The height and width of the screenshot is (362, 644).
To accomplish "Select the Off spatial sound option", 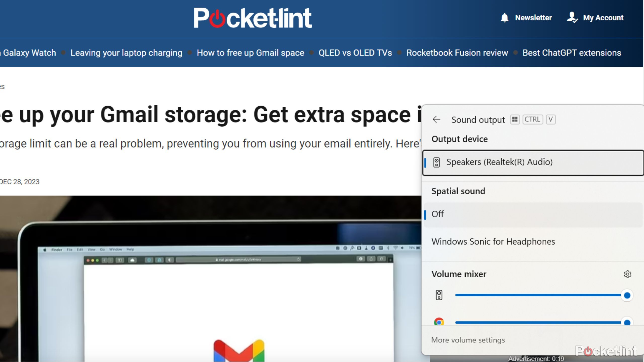I will click(x=533, y=214).
